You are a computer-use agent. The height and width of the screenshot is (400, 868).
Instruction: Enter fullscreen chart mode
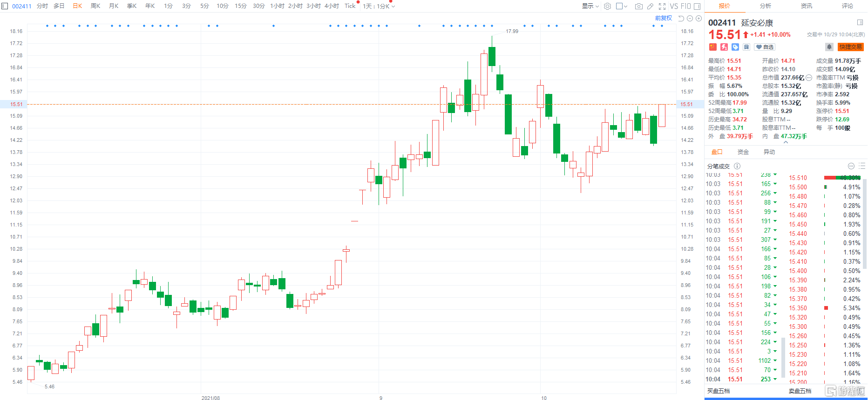pyautogui.click(x=662, y=6)
